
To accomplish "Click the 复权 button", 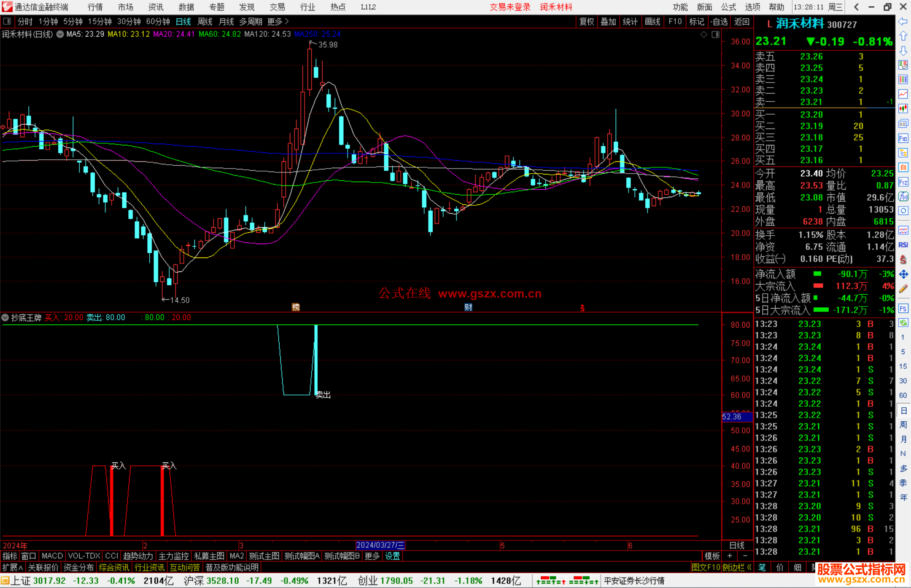I will (586, 21).
